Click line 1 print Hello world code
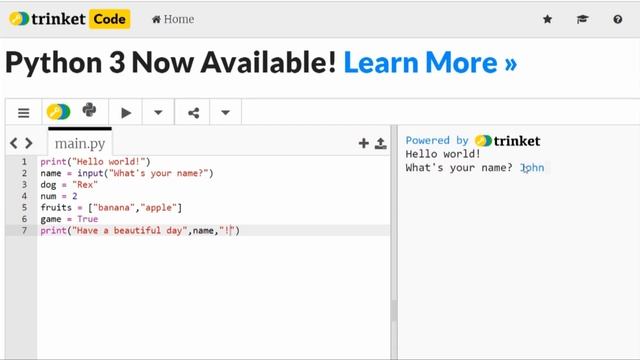This screenshot has width=640, height=360. tap(96, 162)
